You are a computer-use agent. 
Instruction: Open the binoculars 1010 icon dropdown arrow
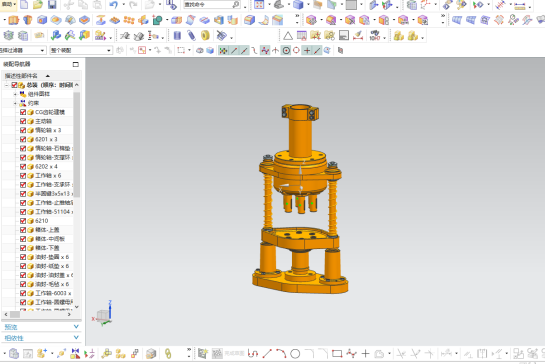click(x=384, y=37)
